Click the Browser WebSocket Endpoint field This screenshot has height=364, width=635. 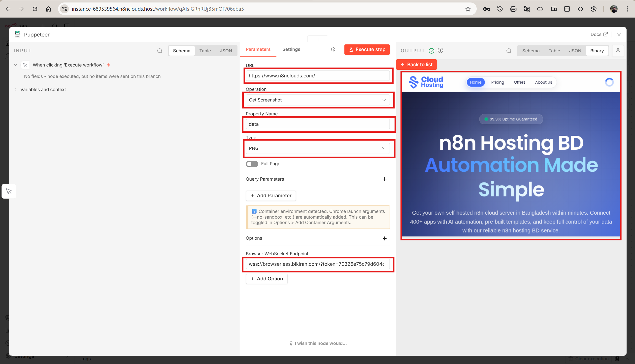318,264
